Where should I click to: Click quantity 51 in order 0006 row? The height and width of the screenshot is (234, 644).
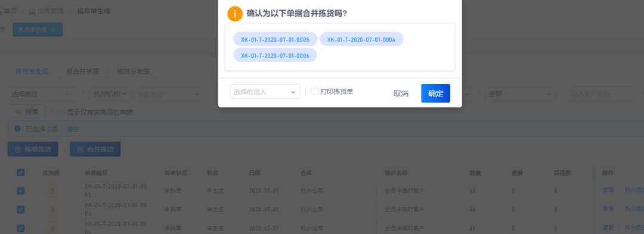(x=472, y=228)
